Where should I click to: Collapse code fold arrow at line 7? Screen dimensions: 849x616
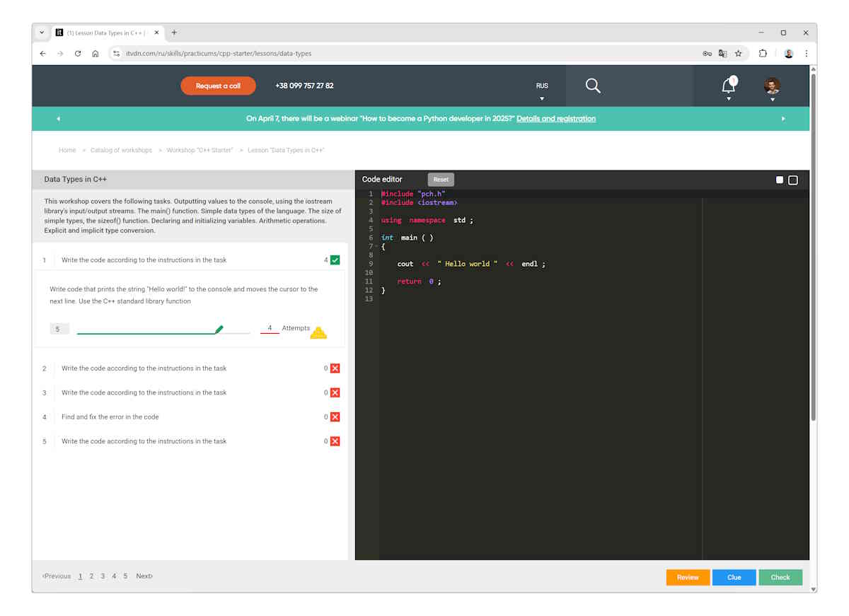click(376, 247)
